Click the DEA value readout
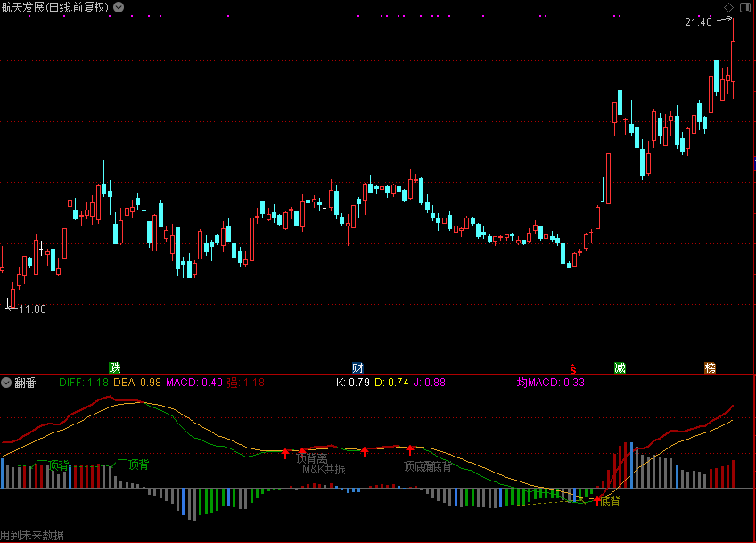 pos(136,383)
